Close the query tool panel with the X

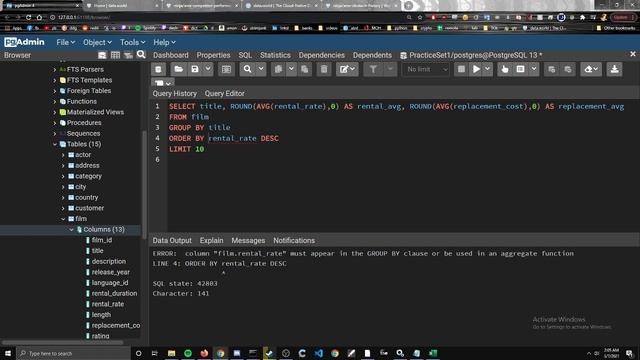pos(633,54)
